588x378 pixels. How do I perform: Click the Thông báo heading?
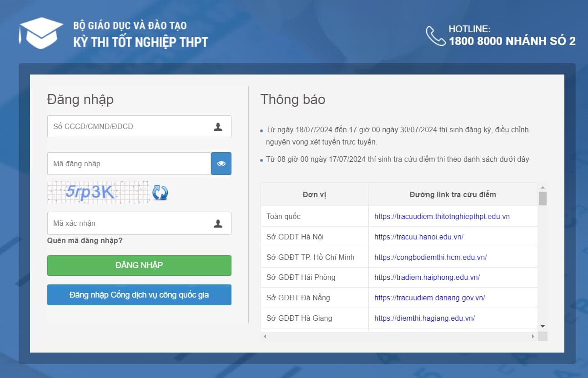click(293, 99)
